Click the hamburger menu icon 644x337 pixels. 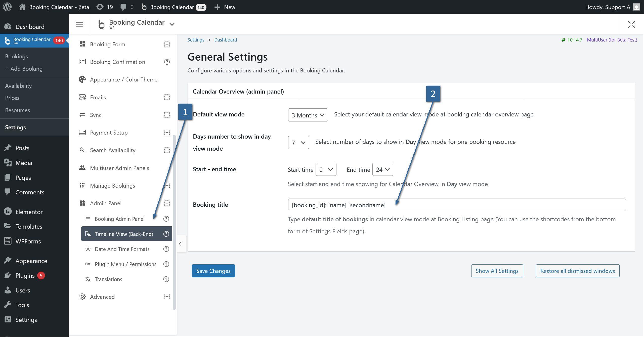pos(79,24)
